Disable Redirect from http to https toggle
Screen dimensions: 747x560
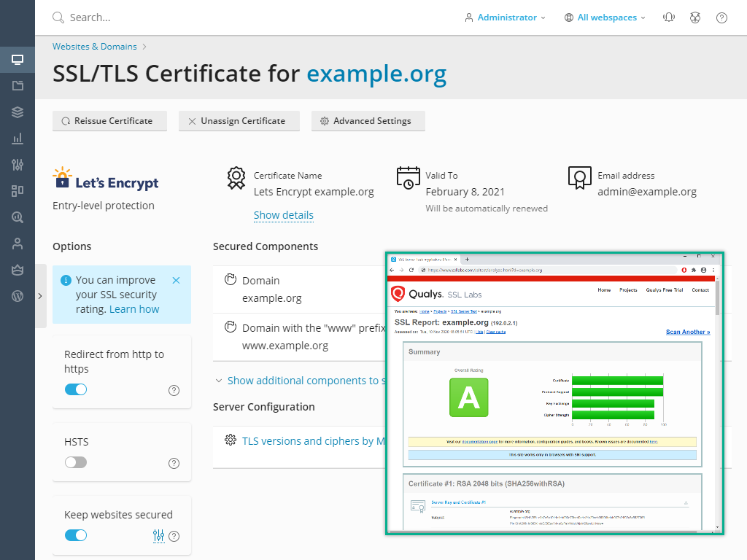click(76, 389)
